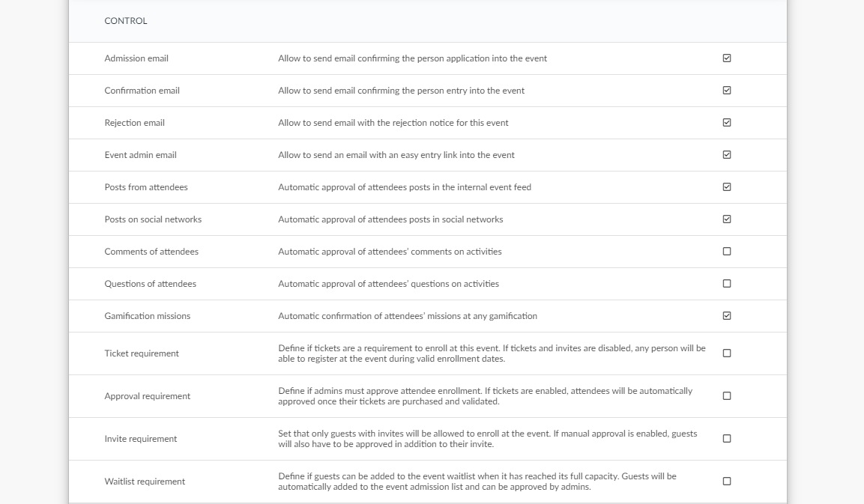The image size is (864, 504).
Task: Uncheck the Admission email checkbox
Action: click(727, 58)
